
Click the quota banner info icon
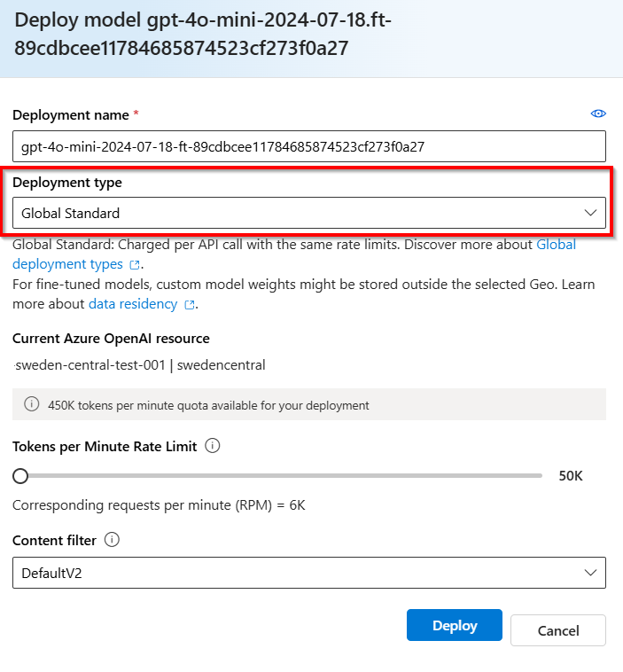(31, 403)
